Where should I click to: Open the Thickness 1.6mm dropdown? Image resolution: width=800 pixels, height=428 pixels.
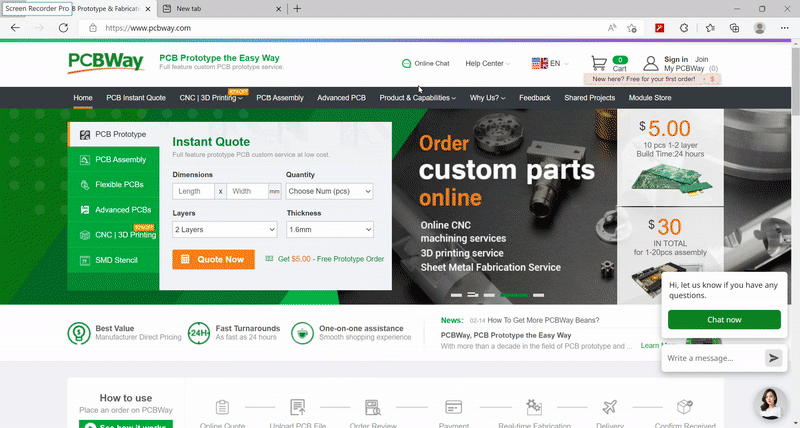point(330,230)
